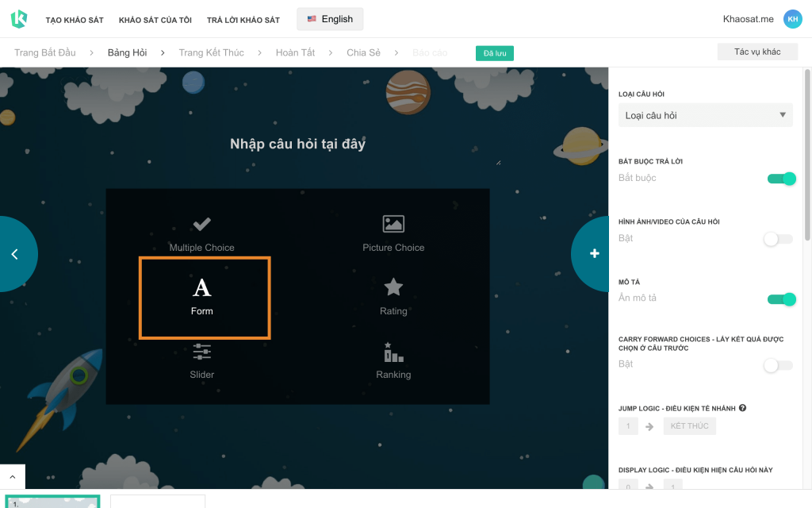Image resolution: width=812 pixels, height=508 pixels.
Task: Click the question textarea resize handle
Action: pos(498,163)
